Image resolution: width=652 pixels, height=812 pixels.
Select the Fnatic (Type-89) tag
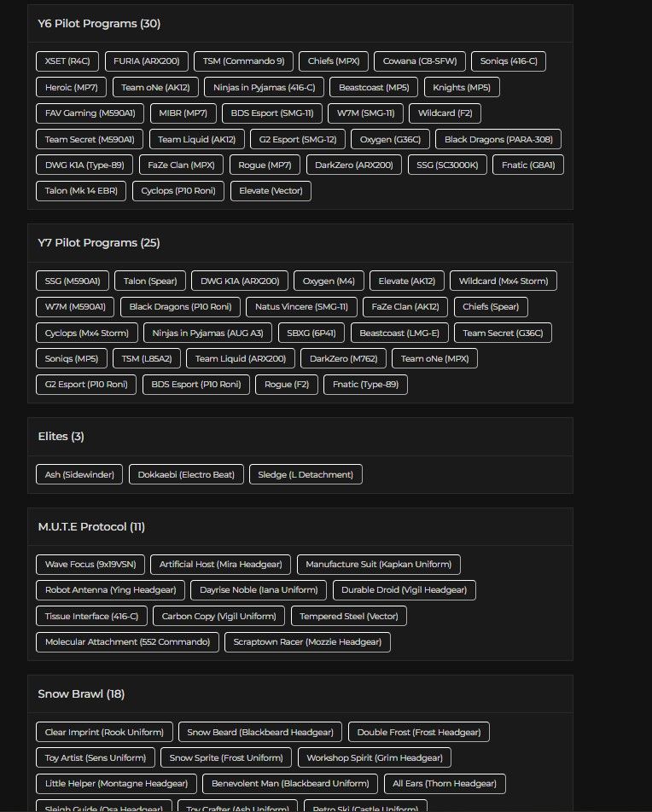(365, 384)
